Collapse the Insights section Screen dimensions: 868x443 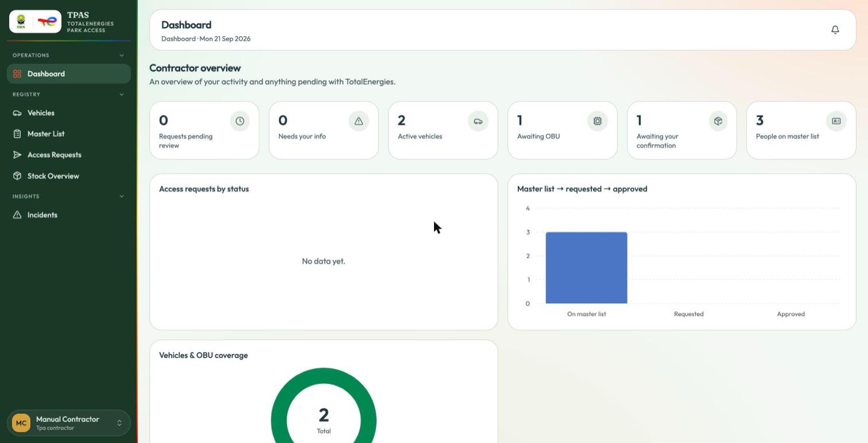[122, 196]
